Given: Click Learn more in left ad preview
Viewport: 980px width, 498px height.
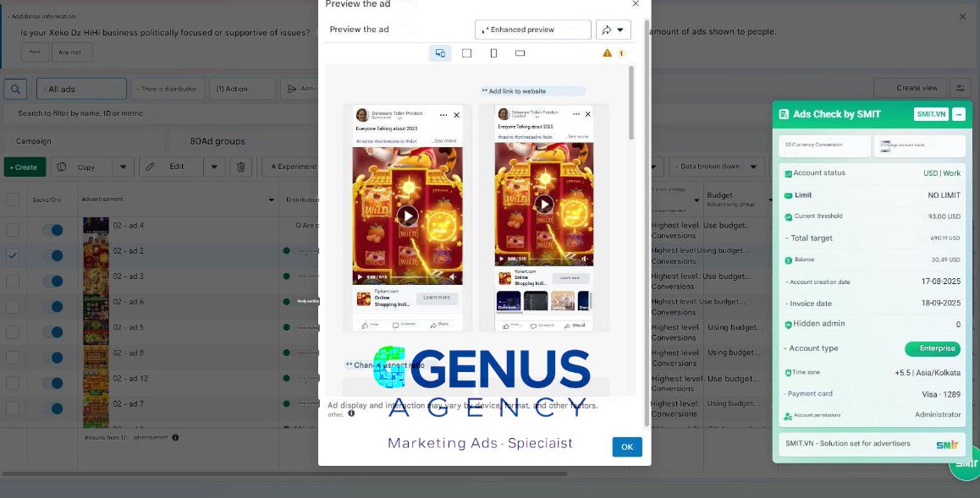Looking at the screenshot, I should (x=436, y=298).
